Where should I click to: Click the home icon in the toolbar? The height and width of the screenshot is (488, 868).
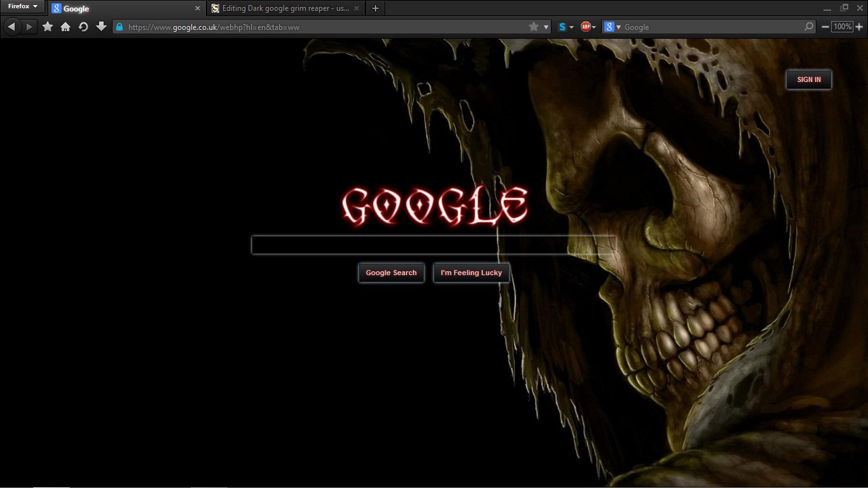[x=65, y=27]
